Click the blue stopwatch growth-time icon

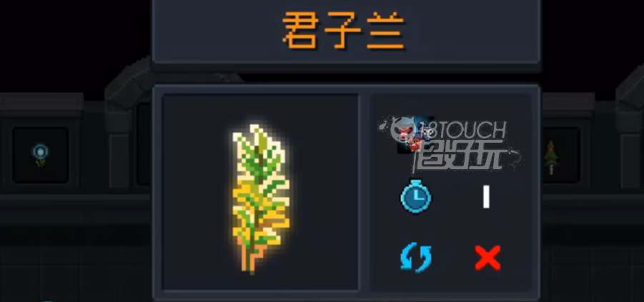click(416, 196)
